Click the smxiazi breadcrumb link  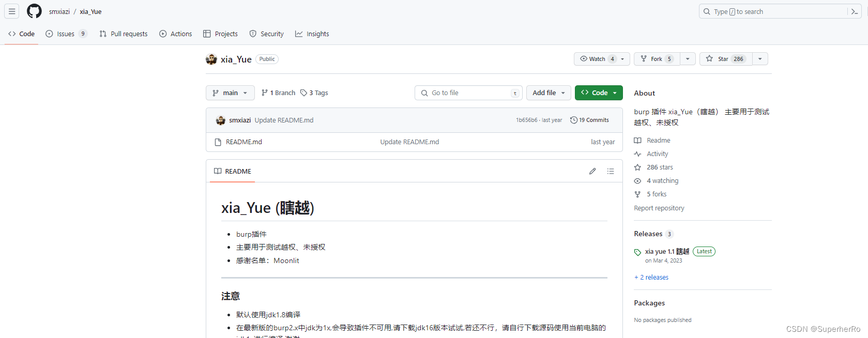(59, 11)
